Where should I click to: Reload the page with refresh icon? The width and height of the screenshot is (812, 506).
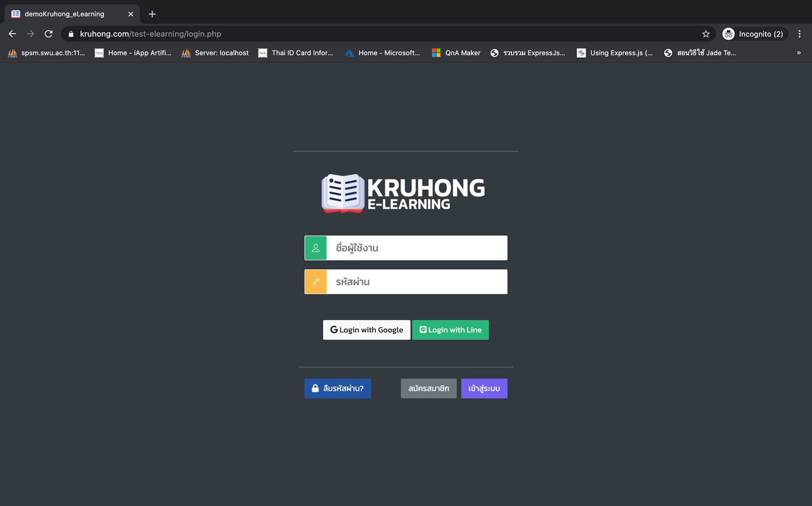49,34
